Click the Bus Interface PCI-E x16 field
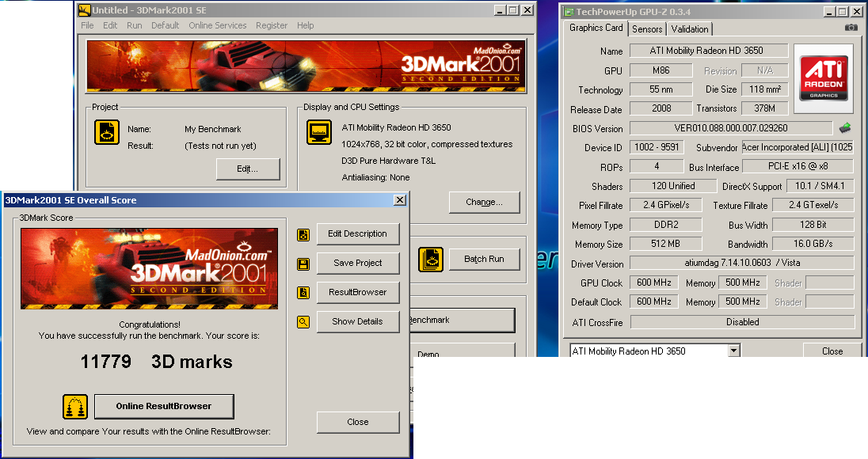The width and height of the screenshot is (868, 459). point(798,166)
